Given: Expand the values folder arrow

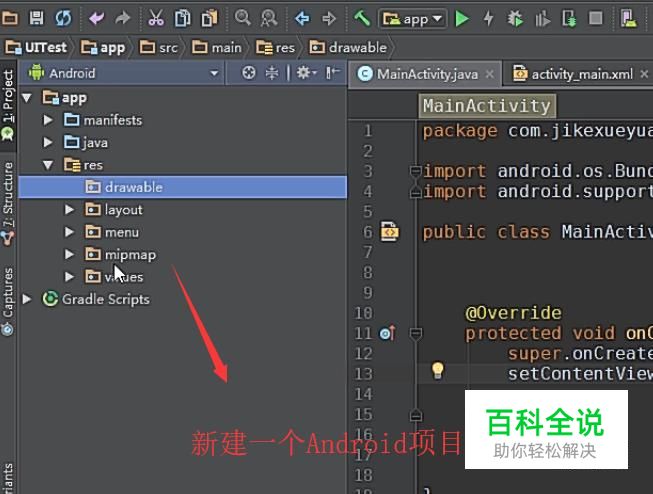Looking at the screenshot, I should (70, 277).
